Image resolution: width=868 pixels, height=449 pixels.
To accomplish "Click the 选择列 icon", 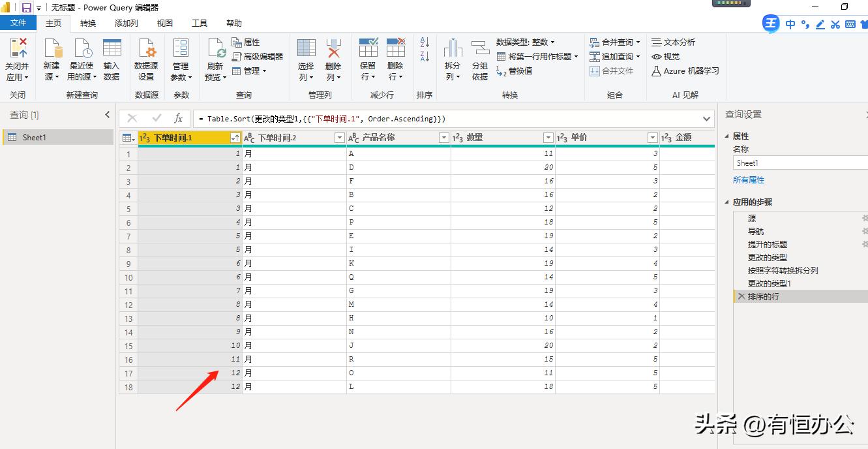I will click(x=305, y=57).
